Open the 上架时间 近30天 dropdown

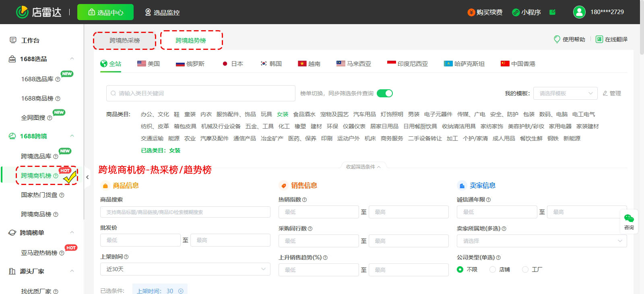click(x=185, y=269)
